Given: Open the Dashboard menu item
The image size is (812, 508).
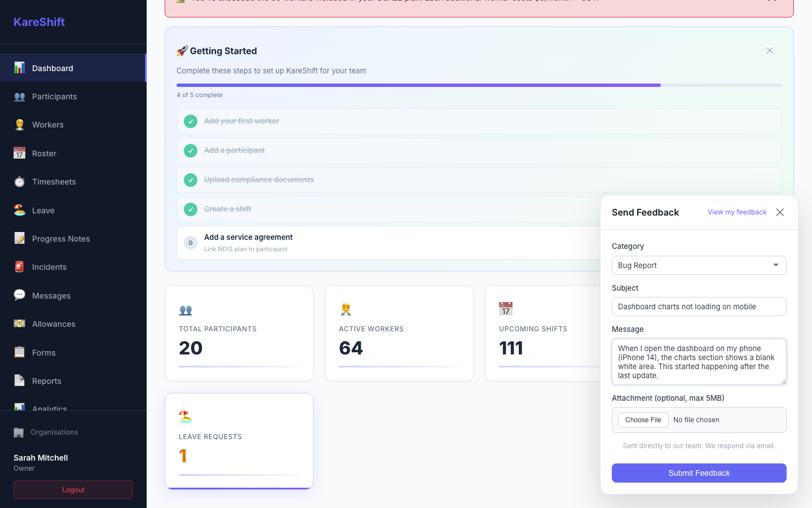Looking at the screenshot, I should [73, 68].
